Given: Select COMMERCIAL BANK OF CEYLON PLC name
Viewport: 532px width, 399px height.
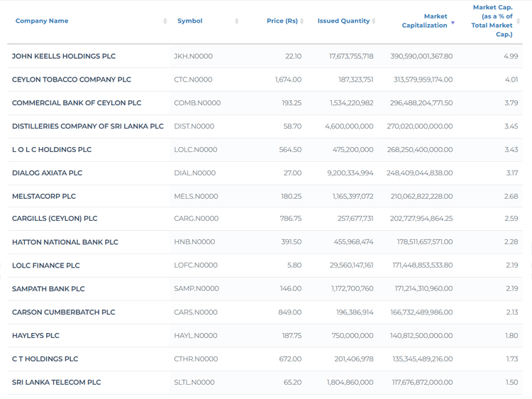Looking at the screenshot, I should click(x=77, y=103).
